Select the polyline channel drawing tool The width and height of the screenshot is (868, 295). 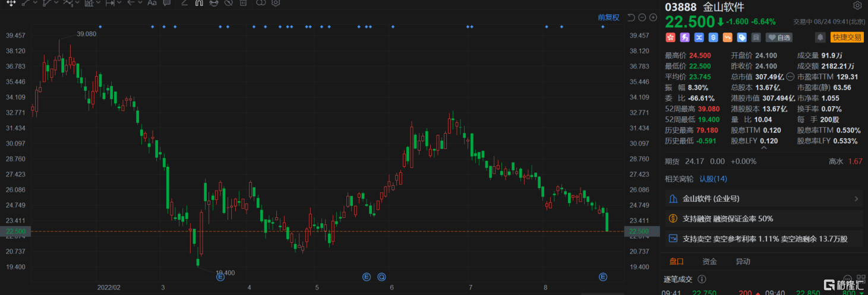coord(48,3)
